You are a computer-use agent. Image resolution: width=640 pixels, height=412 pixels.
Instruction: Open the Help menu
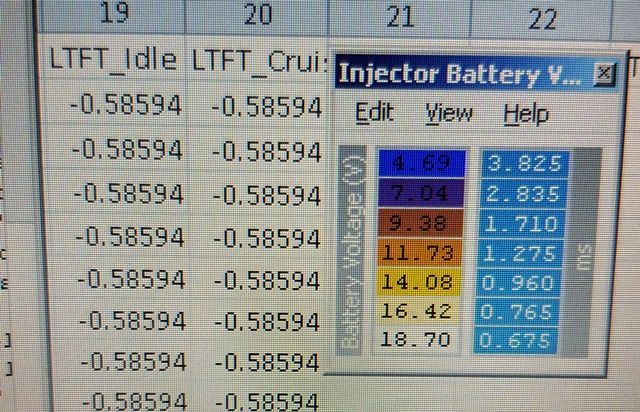525,113
